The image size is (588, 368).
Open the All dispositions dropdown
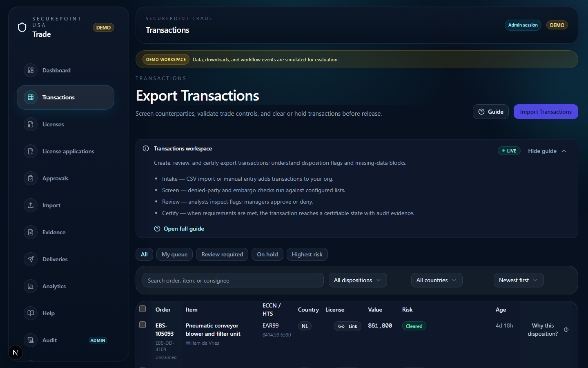(x=358, y=280)
